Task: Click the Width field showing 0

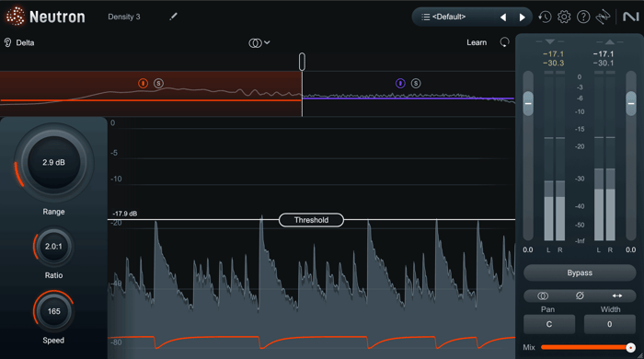Action: 609,325
